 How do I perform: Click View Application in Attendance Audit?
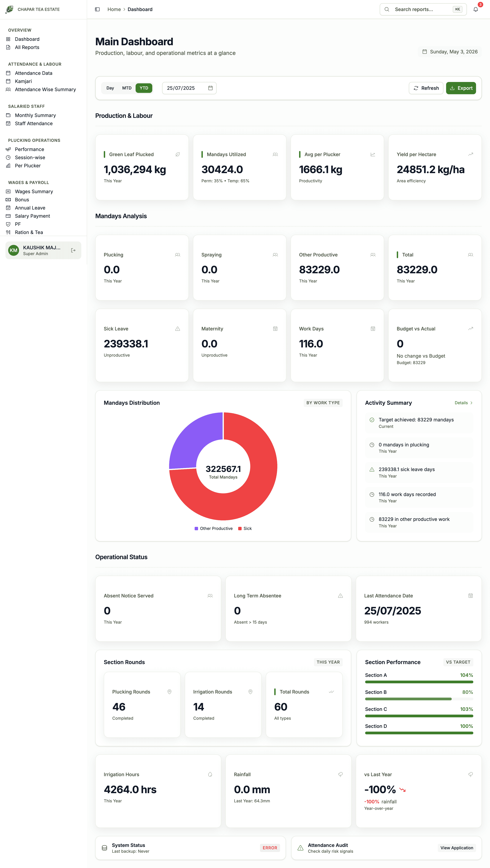(457, 848)
